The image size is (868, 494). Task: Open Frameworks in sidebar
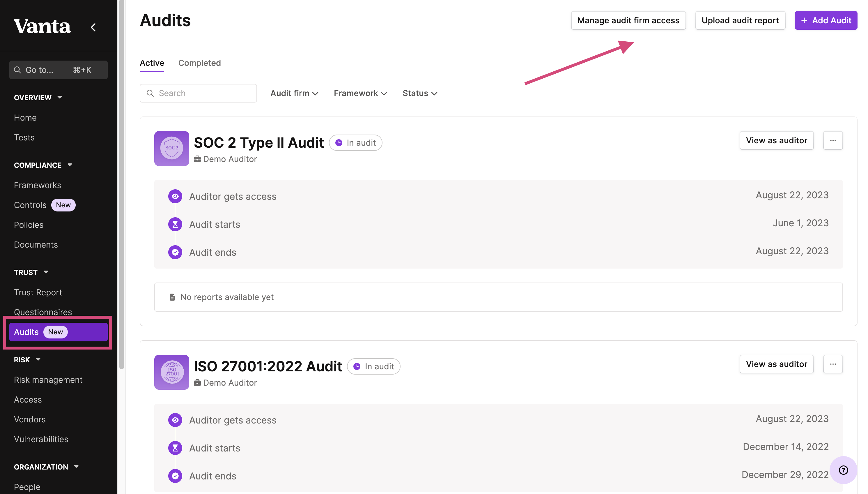click(38, 185)
